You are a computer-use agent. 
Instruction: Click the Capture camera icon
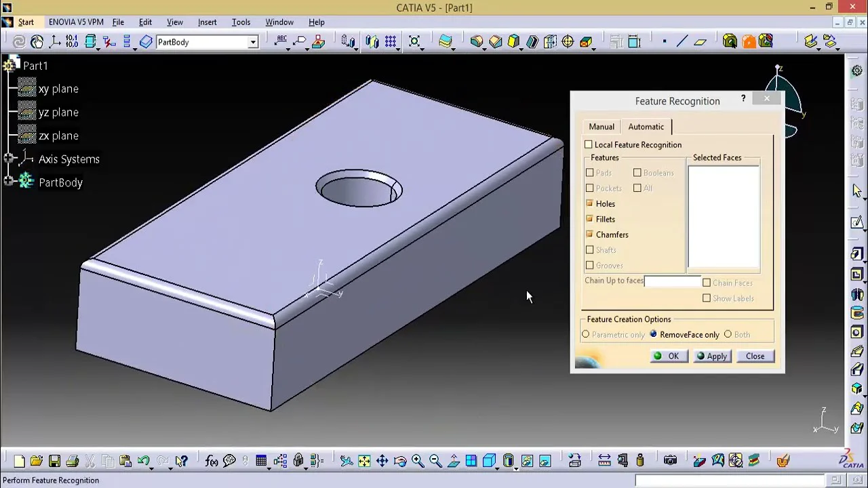click(x=670, y=462)
